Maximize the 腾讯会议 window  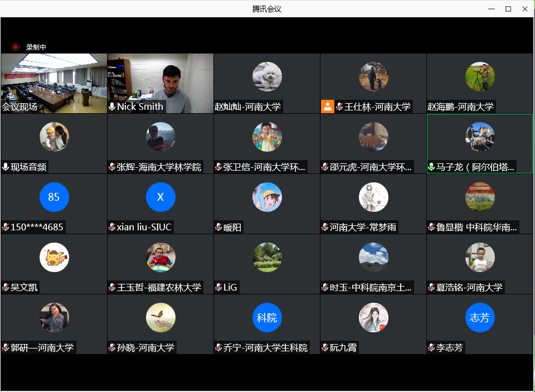click(x=508, y=8)
